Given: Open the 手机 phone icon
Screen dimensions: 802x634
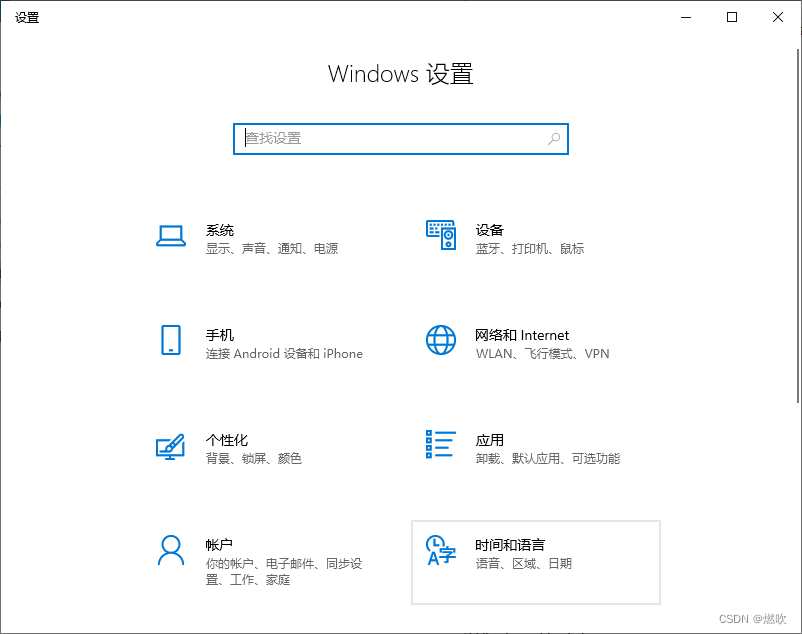Looking at the screenshot, I should tap(171, 340).
